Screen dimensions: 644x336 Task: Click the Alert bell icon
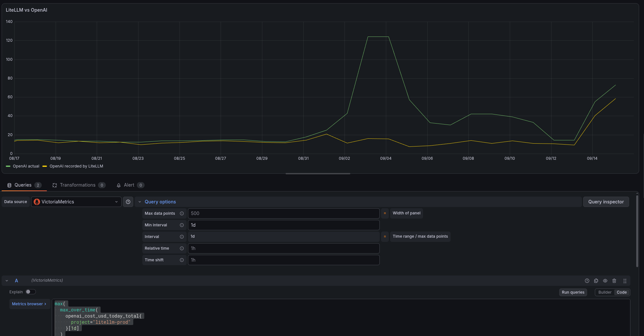click(x=119, y=185)
